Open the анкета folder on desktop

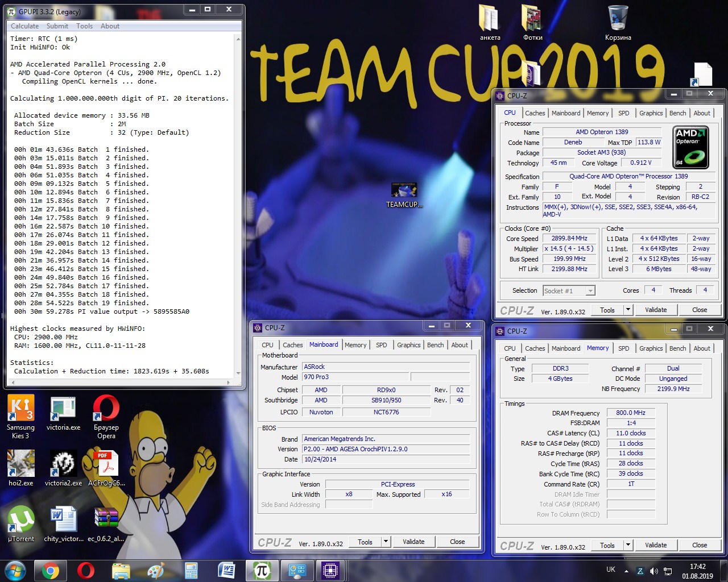click(x=490, y=23)
